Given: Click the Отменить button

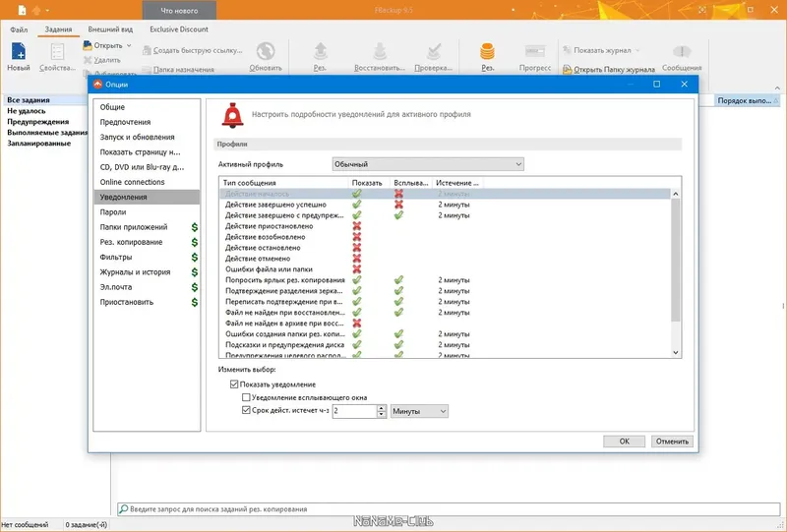Looking at the screenshot, I should pos(672,442).
